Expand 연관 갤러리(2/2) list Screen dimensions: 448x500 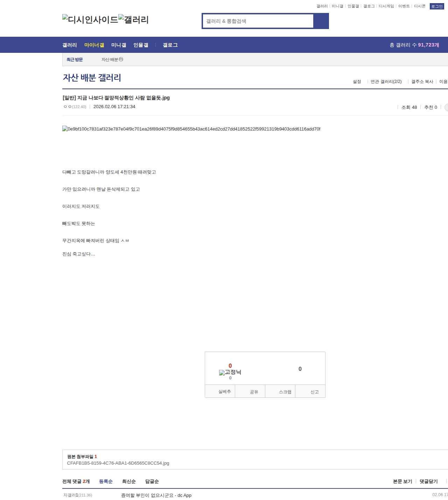tap(386, 82)
